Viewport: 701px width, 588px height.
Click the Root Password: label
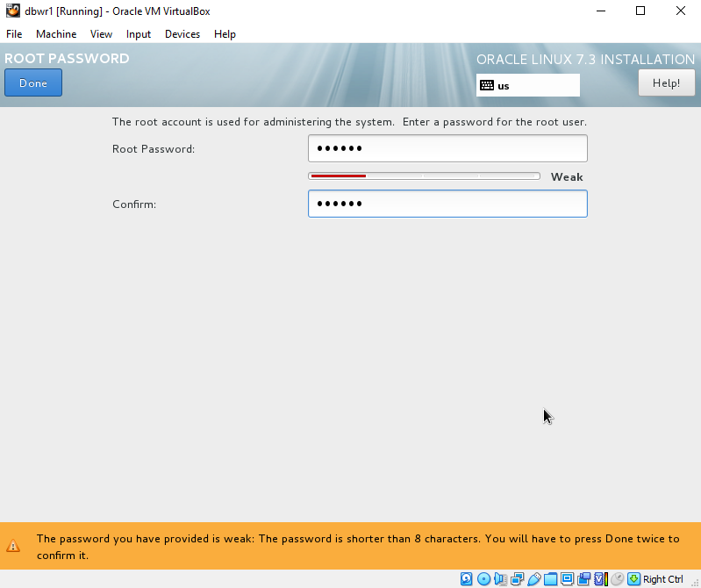click(154, 149)
